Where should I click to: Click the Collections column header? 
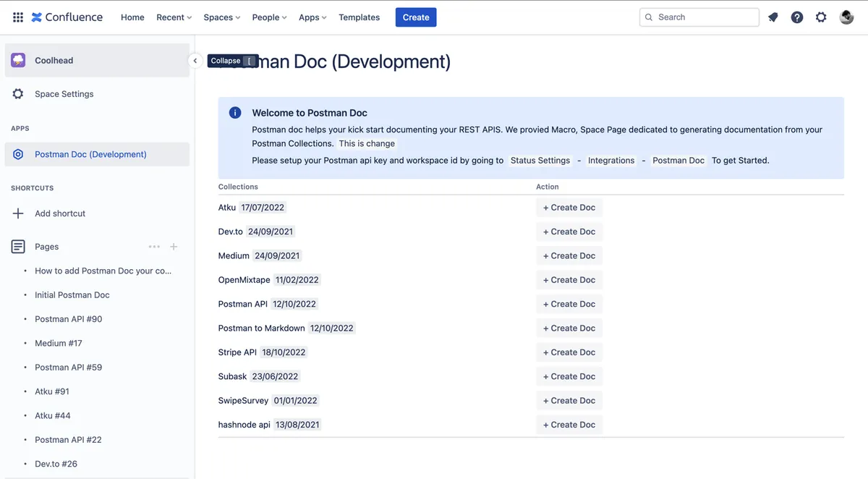tap(238, 187)
